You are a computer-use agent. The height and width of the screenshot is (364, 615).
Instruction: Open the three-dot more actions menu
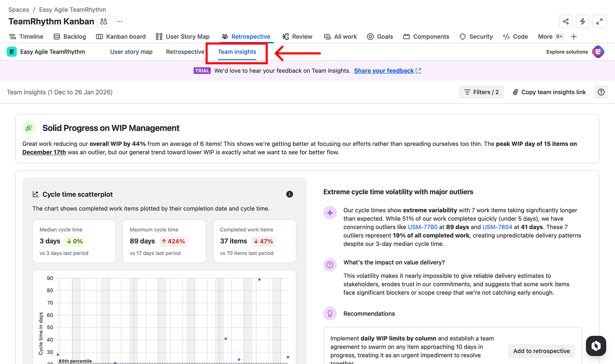point(120,21)
